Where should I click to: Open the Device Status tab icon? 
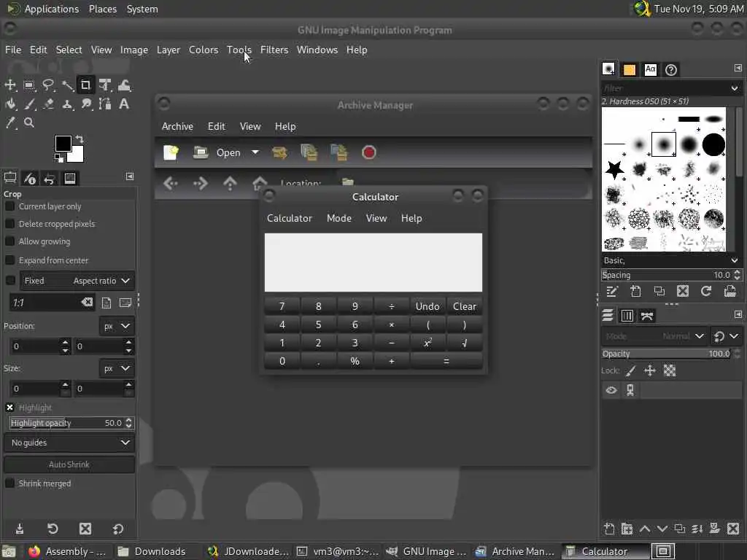pos(29,179)
